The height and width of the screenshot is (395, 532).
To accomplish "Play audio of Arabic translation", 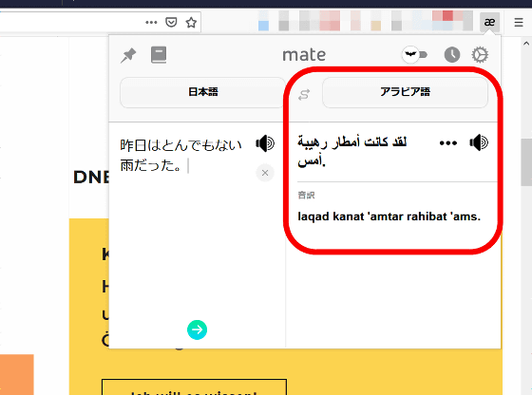I will point(479,142).
